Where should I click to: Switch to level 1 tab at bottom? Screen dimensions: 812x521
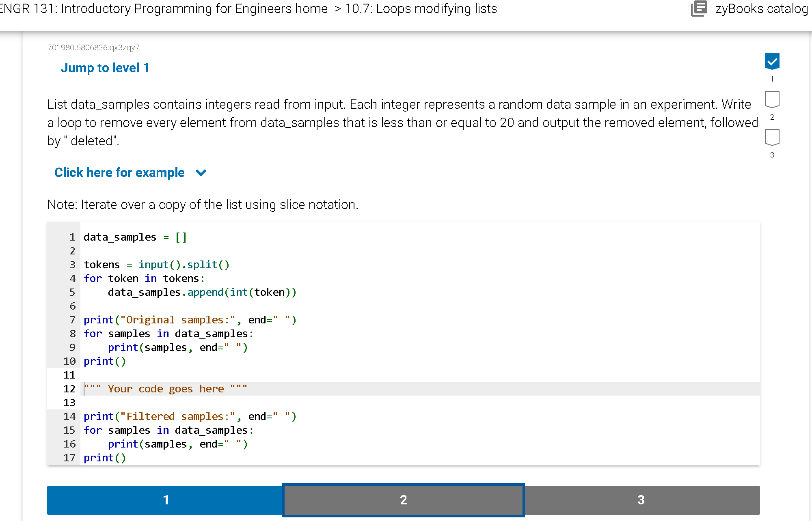pyautogui.click(x=165, y=500)
